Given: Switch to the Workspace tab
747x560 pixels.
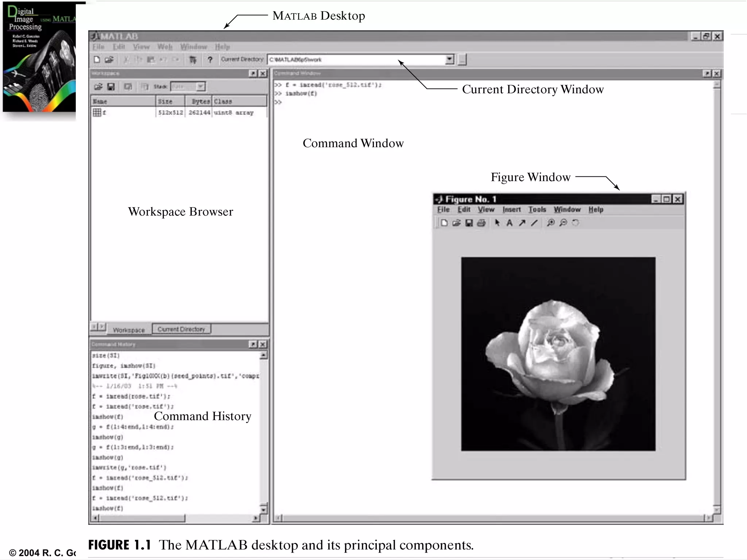Looking at the screenshot, I should (x=129, y=330).
